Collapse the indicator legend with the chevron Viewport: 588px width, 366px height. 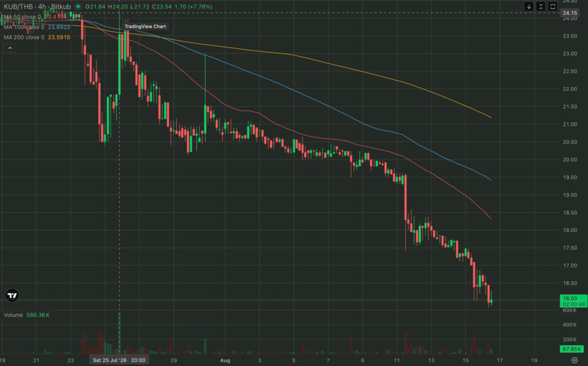(x=10, y=48)
